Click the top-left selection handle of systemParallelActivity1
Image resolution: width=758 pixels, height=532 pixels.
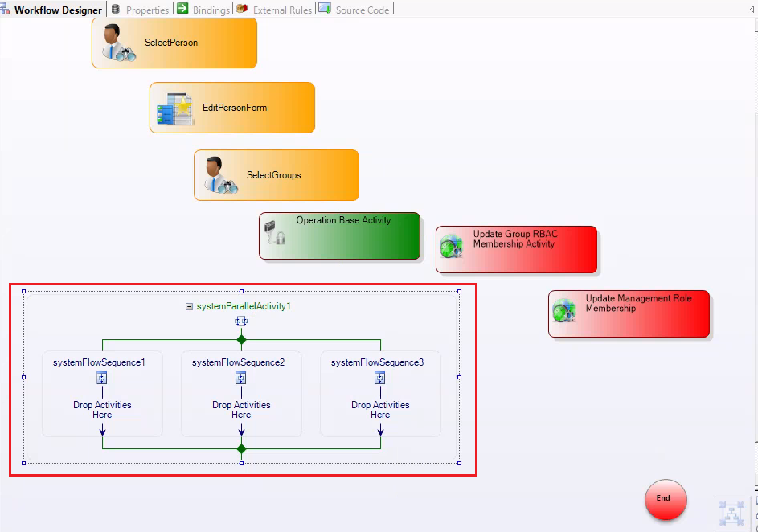point(23,292)
